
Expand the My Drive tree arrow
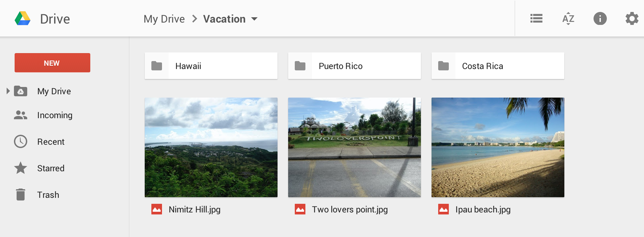8,91
